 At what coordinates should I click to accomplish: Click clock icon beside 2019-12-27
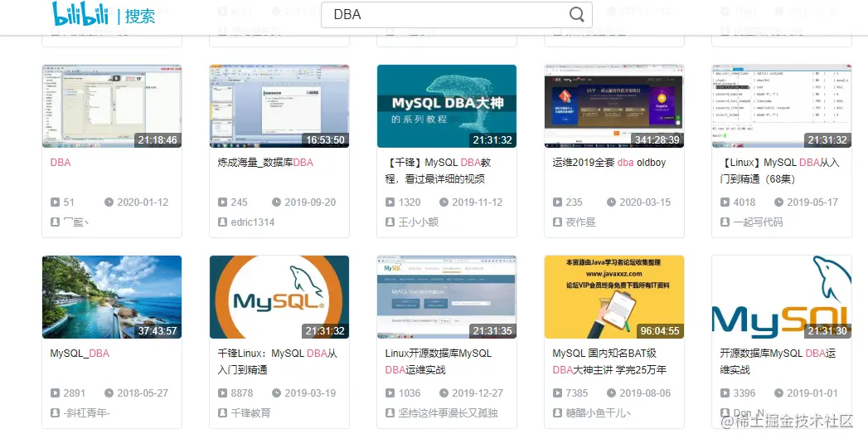click(444, 393)
